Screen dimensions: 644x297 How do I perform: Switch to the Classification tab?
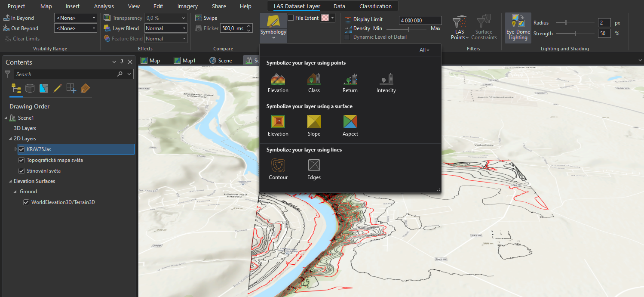[375, 6]
